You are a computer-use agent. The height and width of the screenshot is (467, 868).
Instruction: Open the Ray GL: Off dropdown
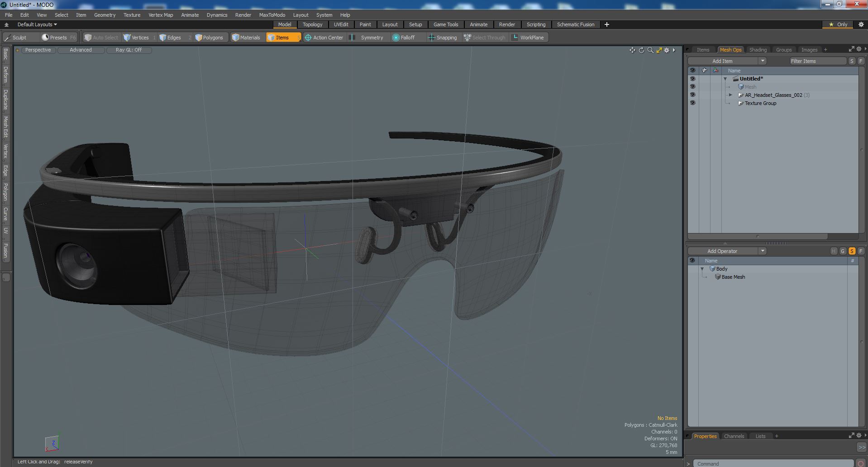(129, 50)
